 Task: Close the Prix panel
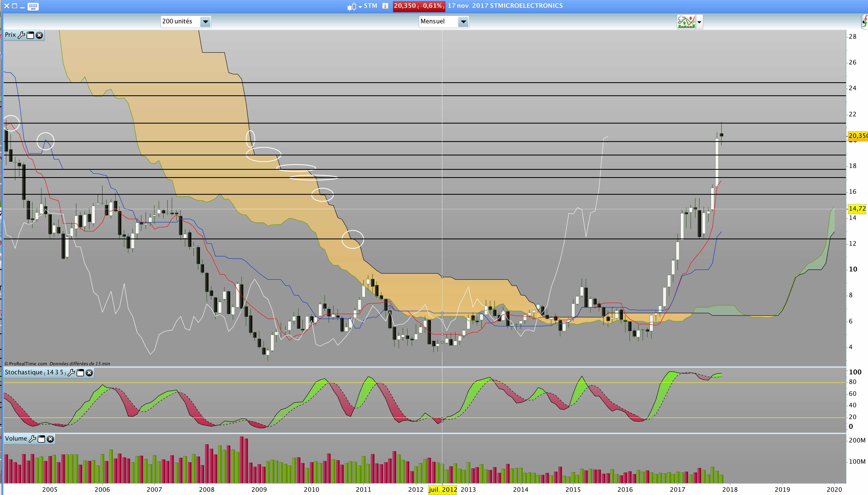coord(40,35)
